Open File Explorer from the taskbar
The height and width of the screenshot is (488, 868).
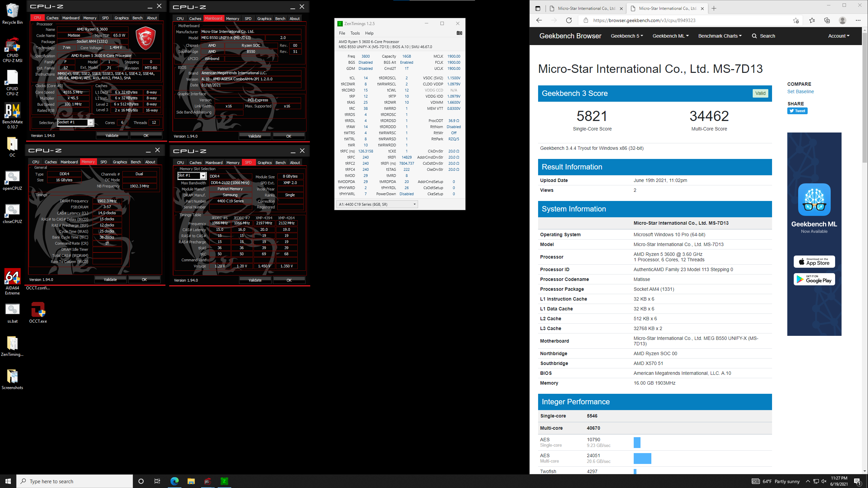click(191, 481)
